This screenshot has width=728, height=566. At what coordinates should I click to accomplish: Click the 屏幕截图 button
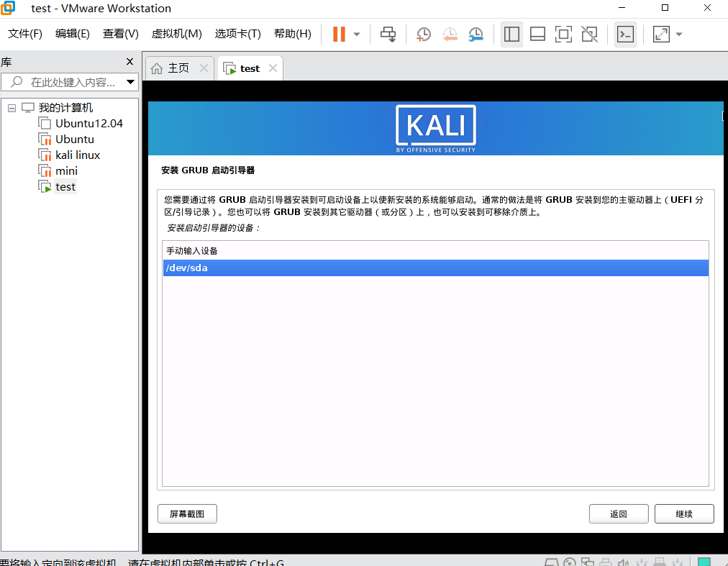tap(187, 513)
